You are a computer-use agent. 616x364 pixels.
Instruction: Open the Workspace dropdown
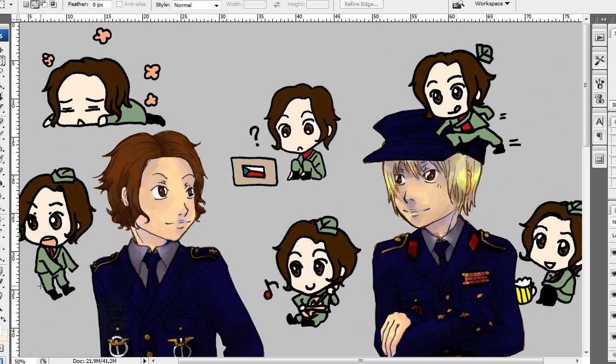[x=490, y=4]
